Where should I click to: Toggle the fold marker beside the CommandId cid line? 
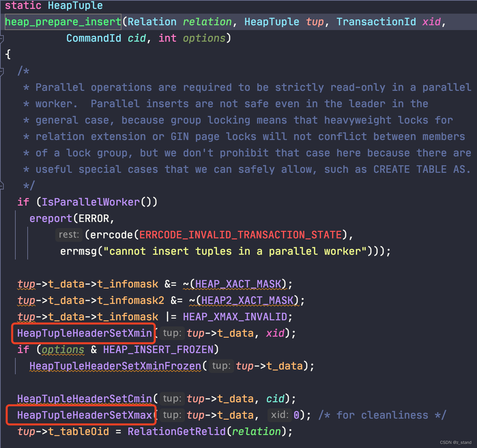click(x=2, y=39)
